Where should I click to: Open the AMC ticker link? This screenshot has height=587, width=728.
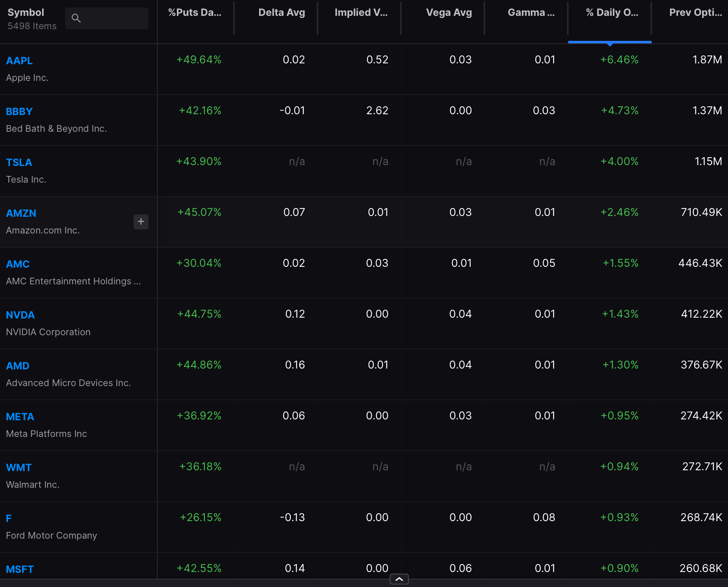pos(18,264)
